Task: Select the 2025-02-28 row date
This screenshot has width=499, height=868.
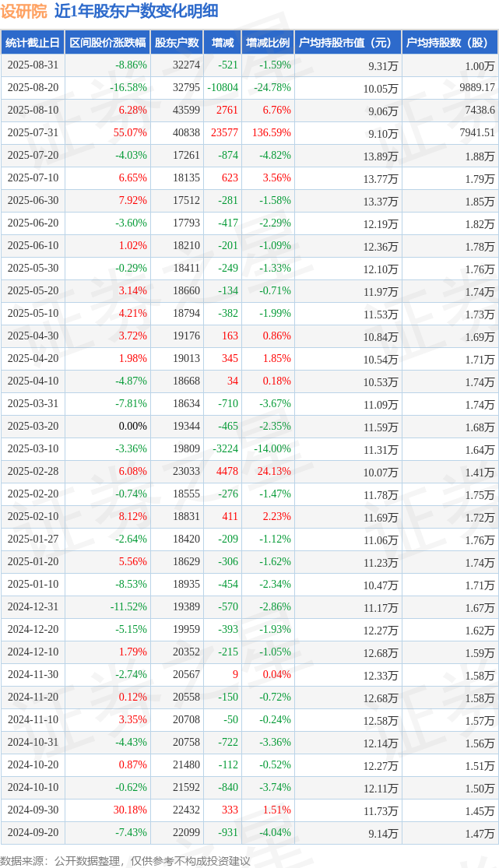Action: click(33, 472)
